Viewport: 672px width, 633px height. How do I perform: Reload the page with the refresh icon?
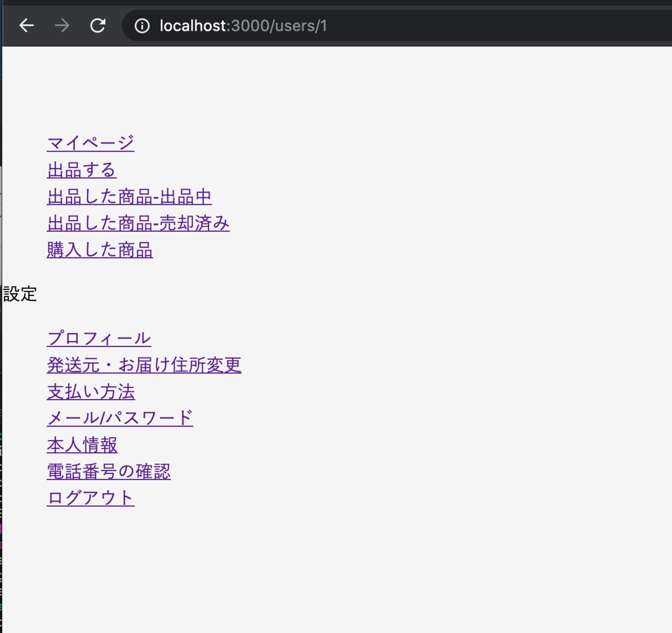[98, 26]
